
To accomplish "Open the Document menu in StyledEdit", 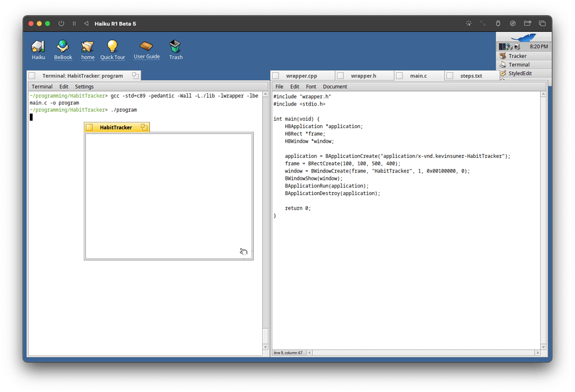I will tap(335, 86).
